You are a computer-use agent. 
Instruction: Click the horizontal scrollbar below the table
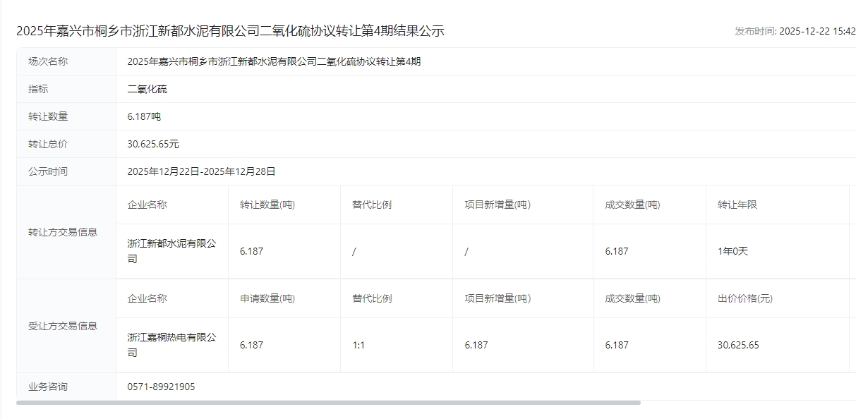328,403
